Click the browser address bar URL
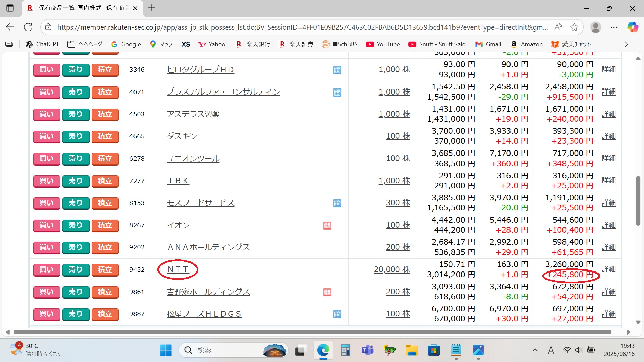644x362 pixels. tap(302, 27)
